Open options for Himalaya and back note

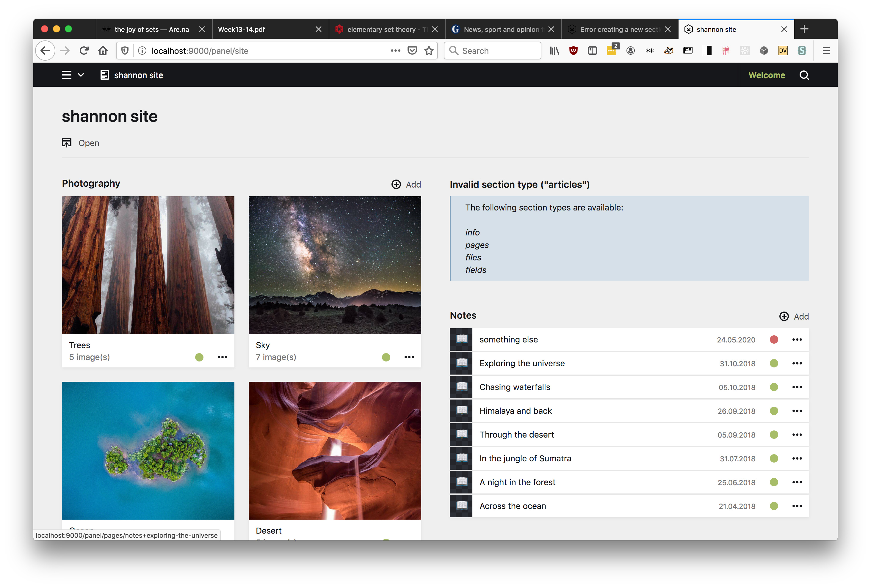tap(797, 411)
